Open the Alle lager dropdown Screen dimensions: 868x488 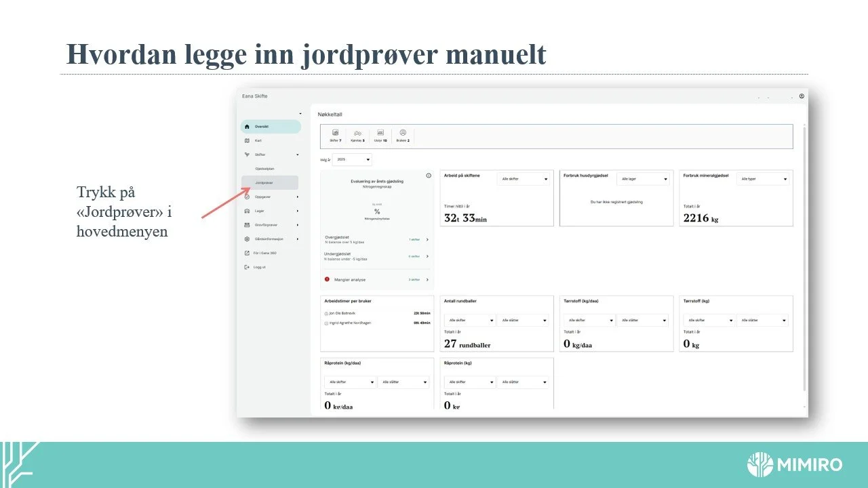click(x=643, y=179)
